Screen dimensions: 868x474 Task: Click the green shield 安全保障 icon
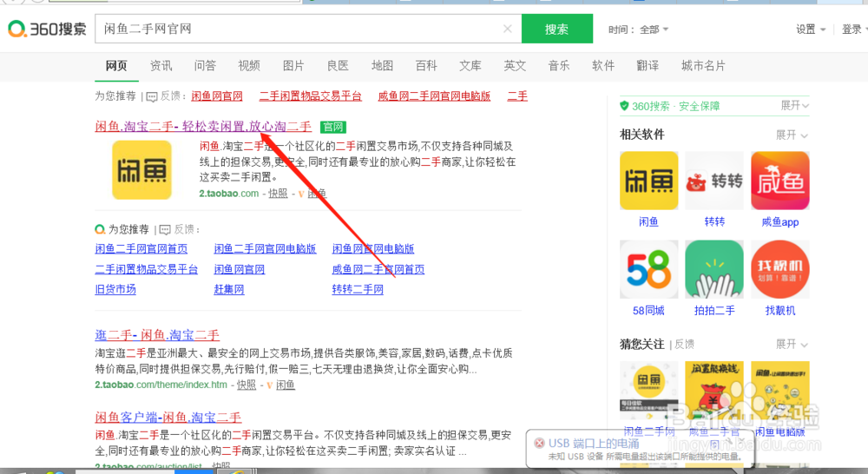coord(624,106)
